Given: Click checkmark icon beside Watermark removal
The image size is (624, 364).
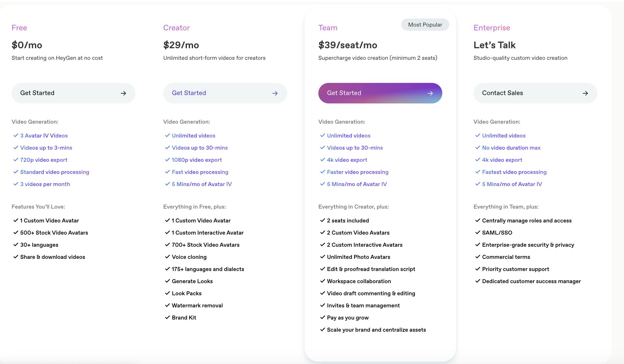Looking at the screenshot, I should (x=167, y=305).
